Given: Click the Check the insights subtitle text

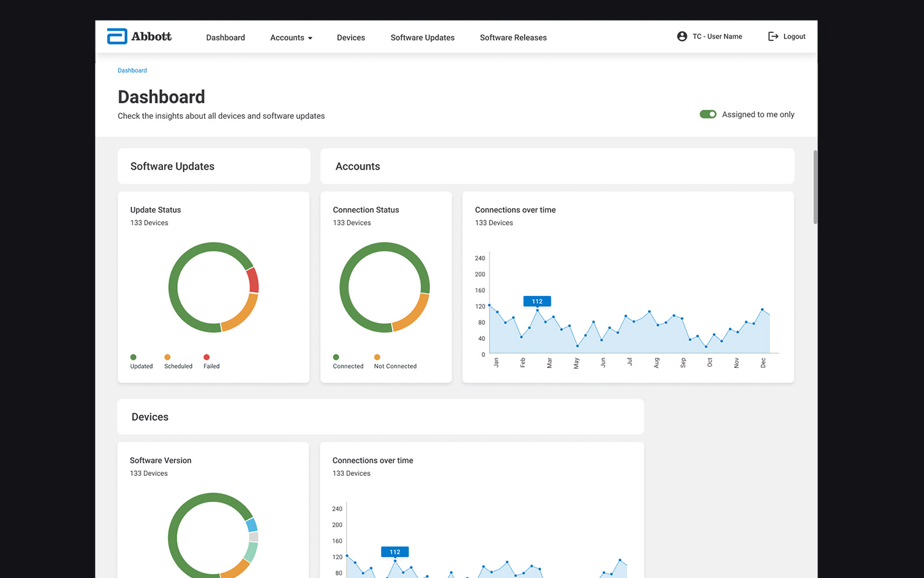Looking at the screenshot, I should 221,116.
